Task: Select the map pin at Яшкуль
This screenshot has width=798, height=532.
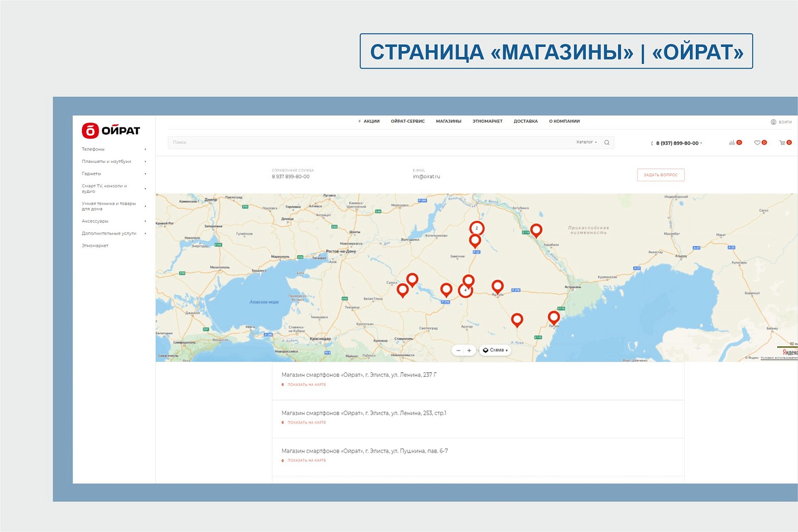Action: (497, 287)
